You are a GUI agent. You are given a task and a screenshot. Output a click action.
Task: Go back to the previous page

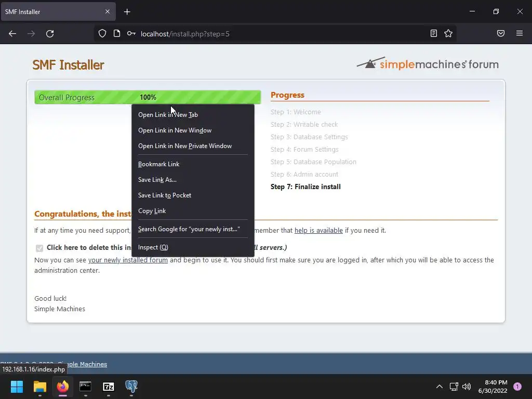tap(12, 34)
